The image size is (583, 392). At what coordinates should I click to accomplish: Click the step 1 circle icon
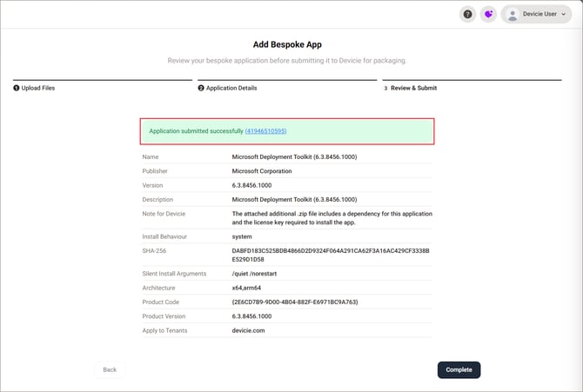point(16,88)
